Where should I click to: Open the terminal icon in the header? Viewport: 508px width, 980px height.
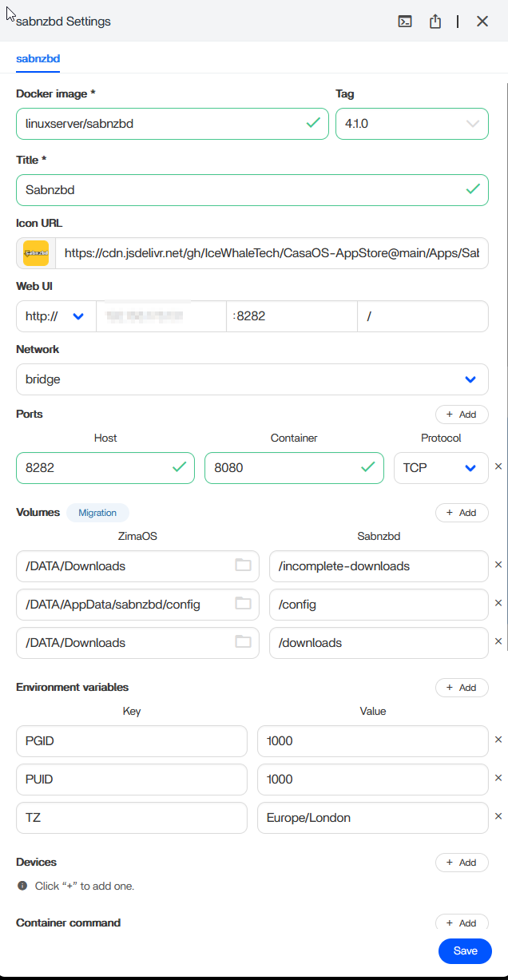point(405,22)
